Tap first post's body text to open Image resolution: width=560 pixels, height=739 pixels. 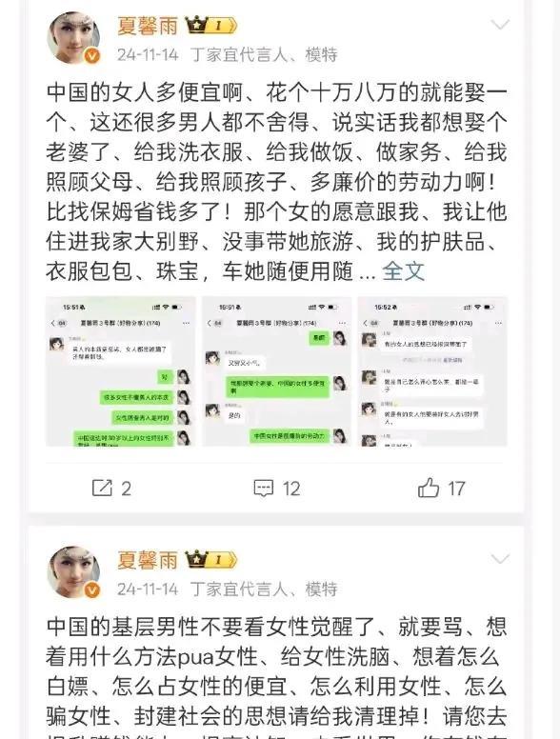tap(277, 182)
